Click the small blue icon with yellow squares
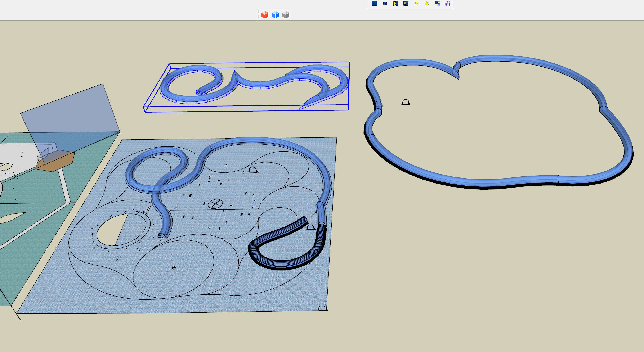 (x=385, y=4)
